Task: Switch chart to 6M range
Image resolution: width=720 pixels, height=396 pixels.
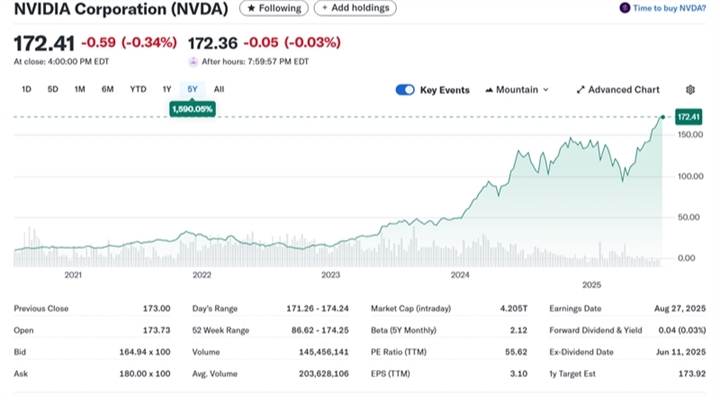Action: tap(107, 89)
